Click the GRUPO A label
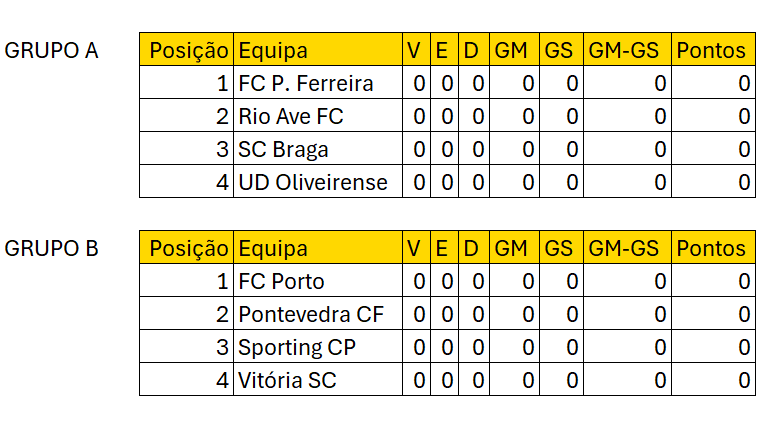 [x=51, y=50]
